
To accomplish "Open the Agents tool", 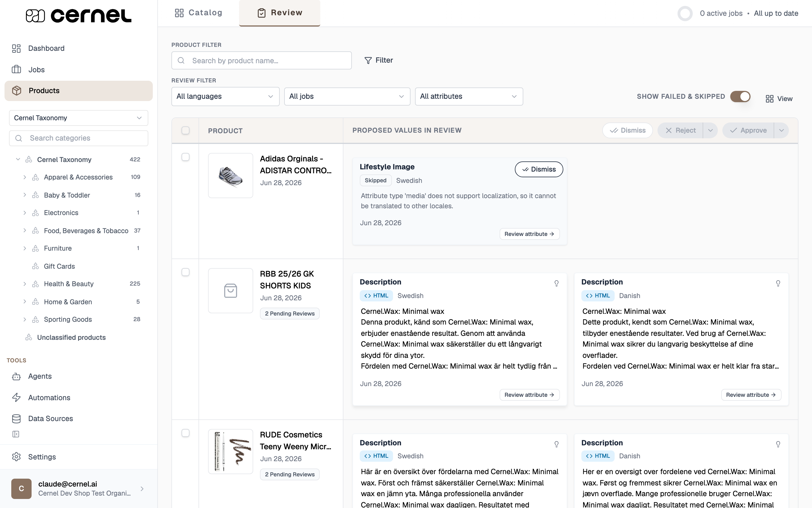I will (x=39, y=376).
